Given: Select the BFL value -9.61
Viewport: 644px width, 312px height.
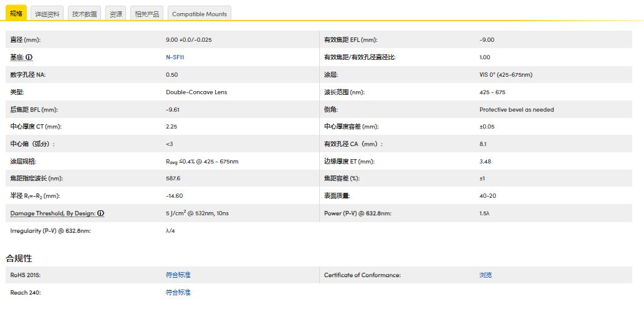Looking at the screenshot, I should (x=173, y=110).
